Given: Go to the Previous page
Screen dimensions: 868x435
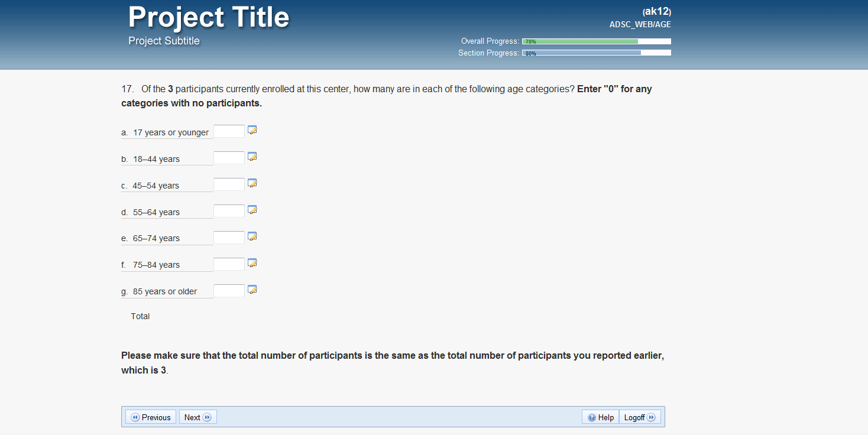Looking at the screenshot, I should (151, 417).
